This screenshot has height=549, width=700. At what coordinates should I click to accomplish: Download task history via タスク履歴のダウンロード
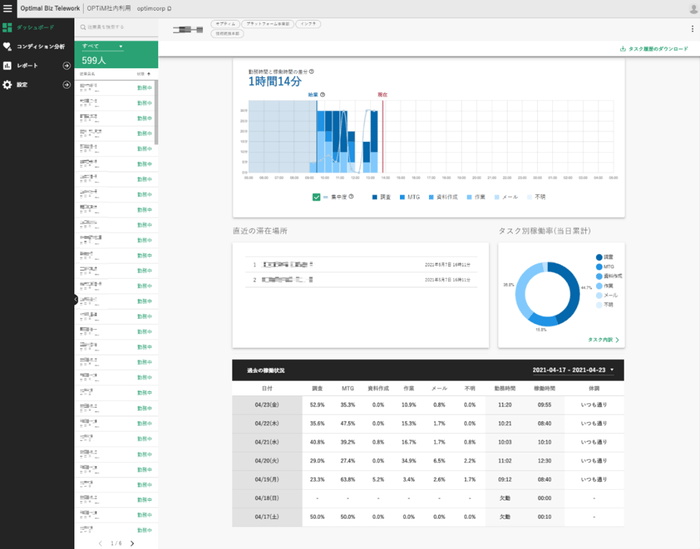(654, 48)
